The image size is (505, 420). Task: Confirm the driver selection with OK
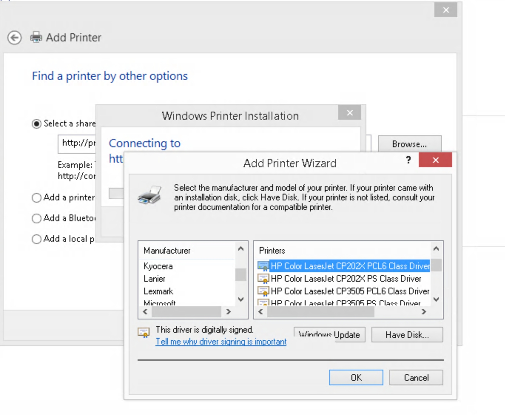point(356,377)
